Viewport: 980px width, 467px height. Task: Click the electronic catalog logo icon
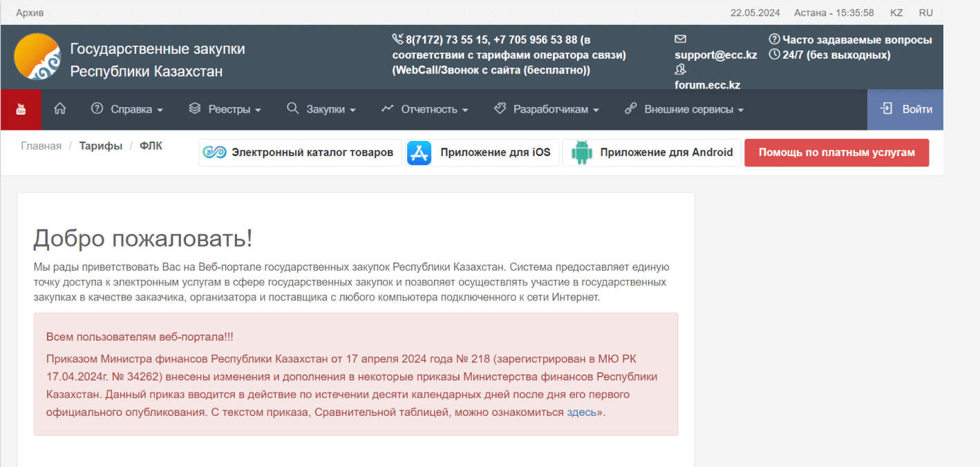tap(214, 153)
